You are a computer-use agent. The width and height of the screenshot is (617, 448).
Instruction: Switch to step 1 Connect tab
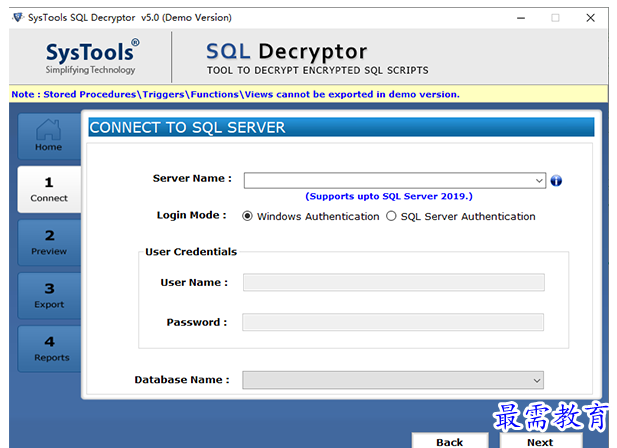tap(48, 189)
